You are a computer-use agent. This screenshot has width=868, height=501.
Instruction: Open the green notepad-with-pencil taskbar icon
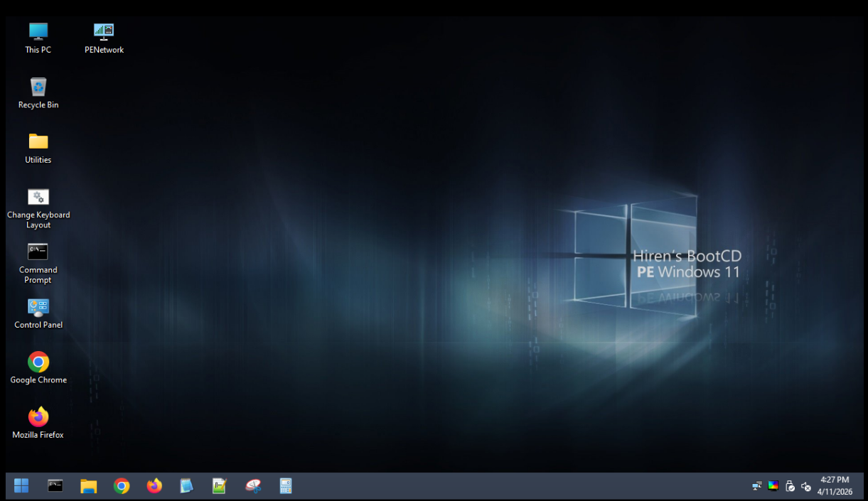point(220,486)
